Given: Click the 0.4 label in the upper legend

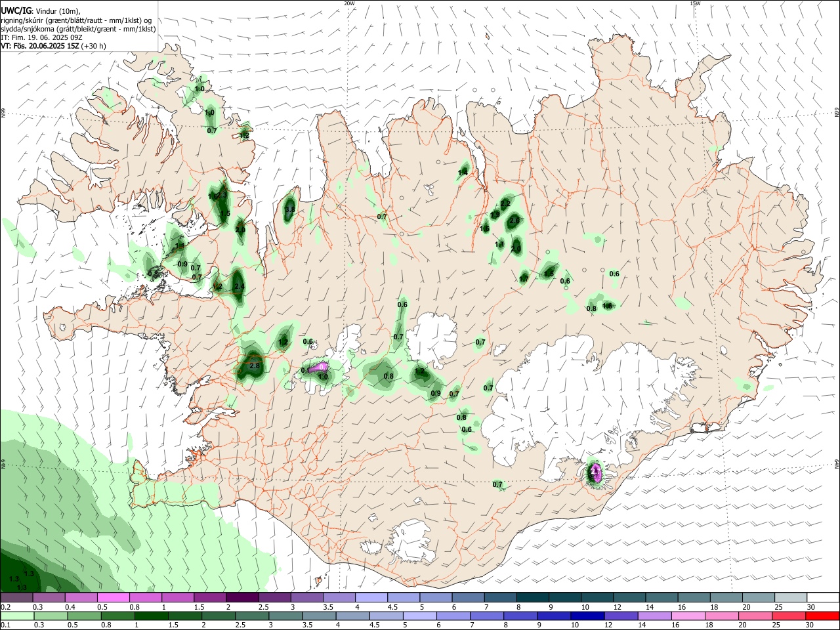Looking at the screenshot, I should (70, 607).
